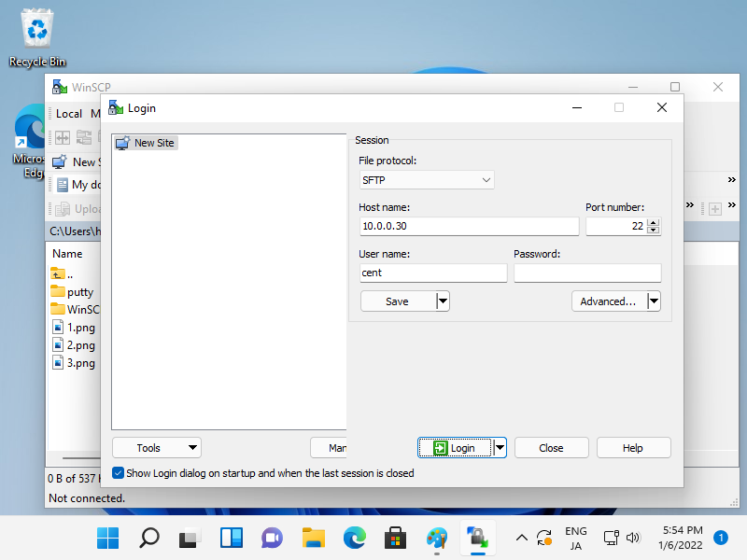Click WinSCP taskbar icon
The height and width of the screenshot is (560, 747).
coord(477,538)
